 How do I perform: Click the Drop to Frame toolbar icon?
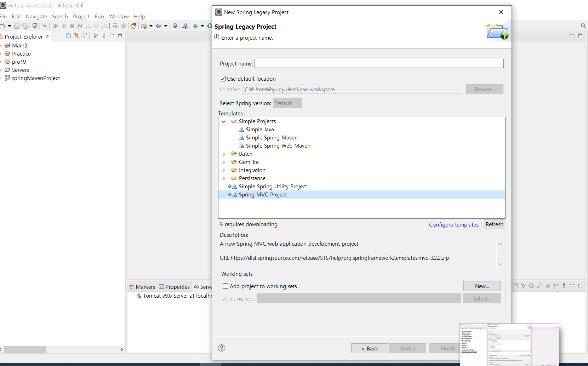point(115,26)
